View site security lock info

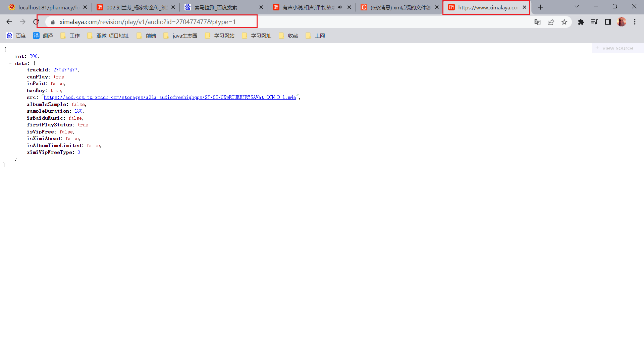click(53, 22)
